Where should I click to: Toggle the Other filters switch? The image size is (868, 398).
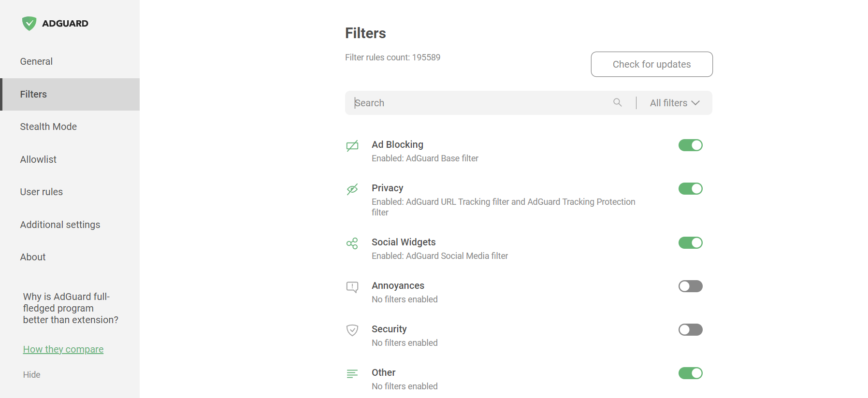coord(690,373)
